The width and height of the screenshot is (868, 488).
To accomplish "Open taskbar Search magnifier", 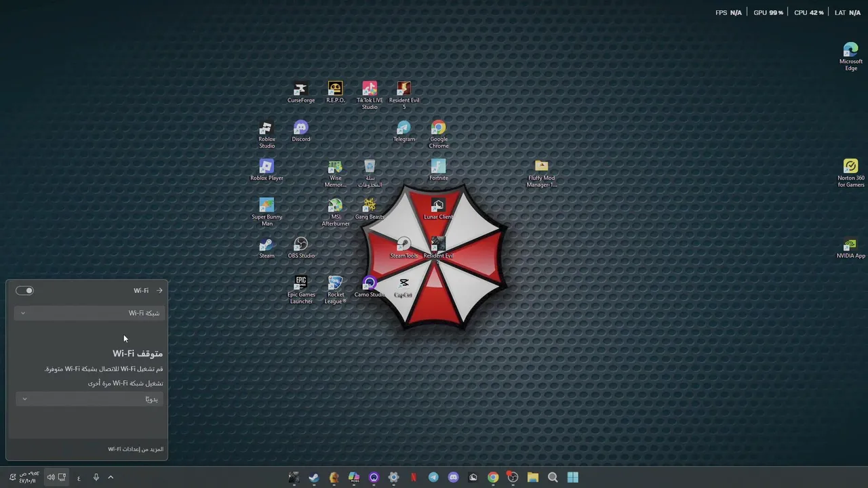I will point(553,477).
